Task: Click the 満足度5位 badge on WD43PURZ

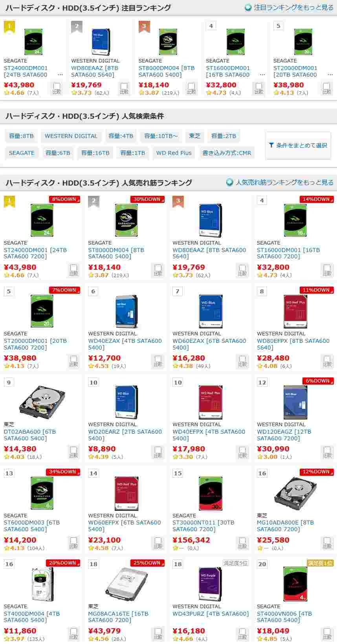Action: (x=235, y=563)
